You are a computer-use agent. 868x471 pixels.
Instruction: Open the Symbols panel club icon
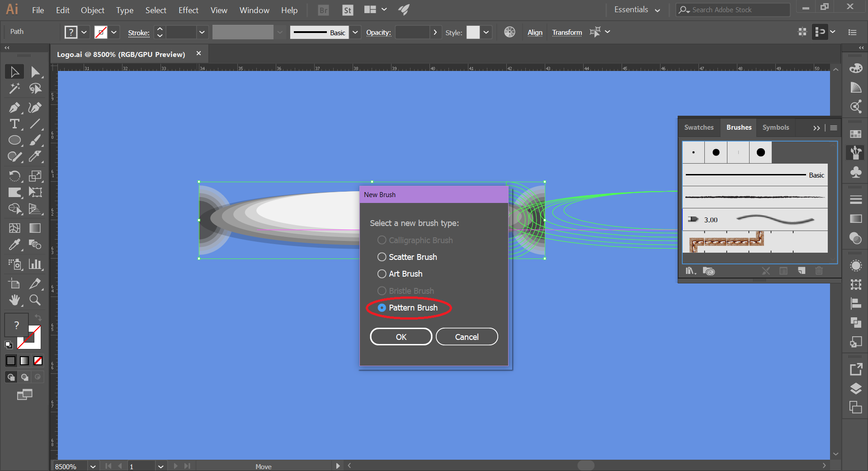(856, 172)
